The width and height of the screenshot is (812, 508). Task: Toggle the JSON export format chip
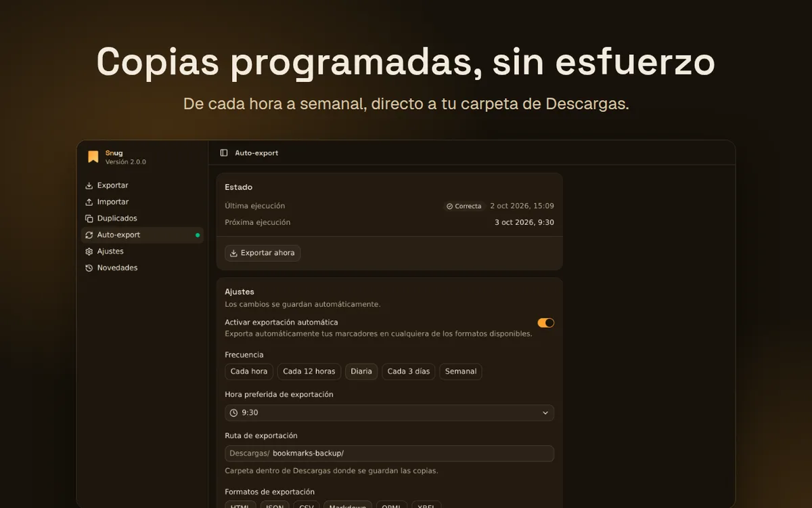coord(275,505)
